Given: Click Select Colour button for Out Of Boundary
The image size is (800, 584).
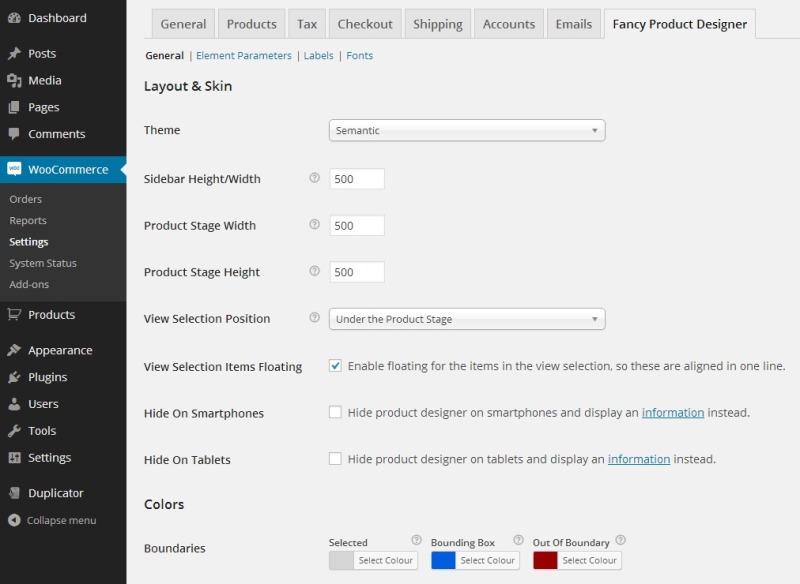Looking at the screenshot, I should [x=590, y=560].
